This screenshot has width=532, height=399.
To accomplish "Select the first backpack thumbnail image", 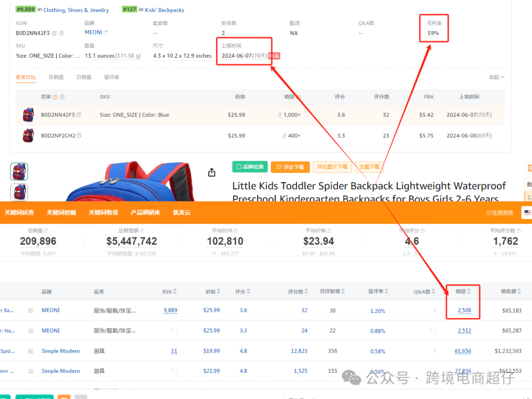I will click(x=19, y=171).
